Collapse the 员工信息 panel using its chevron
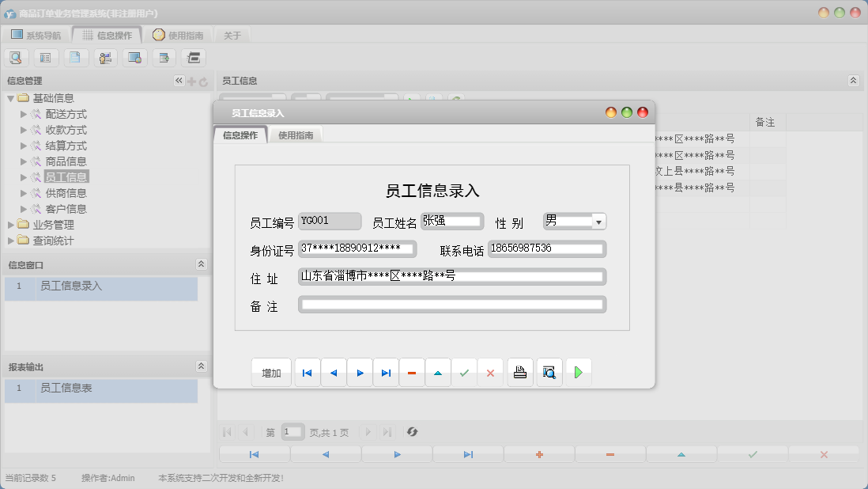 tap(852, 80)
